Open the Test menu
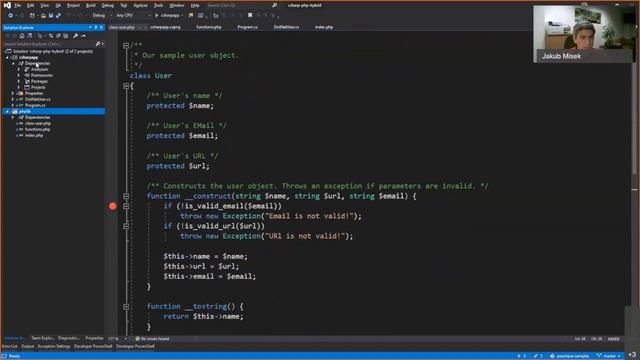The width and height of the screenshot is (640, 360). (124, 5)
